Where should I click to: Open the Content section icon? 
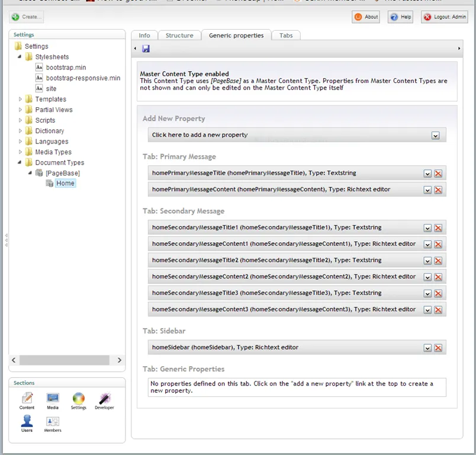coord(27,399)
